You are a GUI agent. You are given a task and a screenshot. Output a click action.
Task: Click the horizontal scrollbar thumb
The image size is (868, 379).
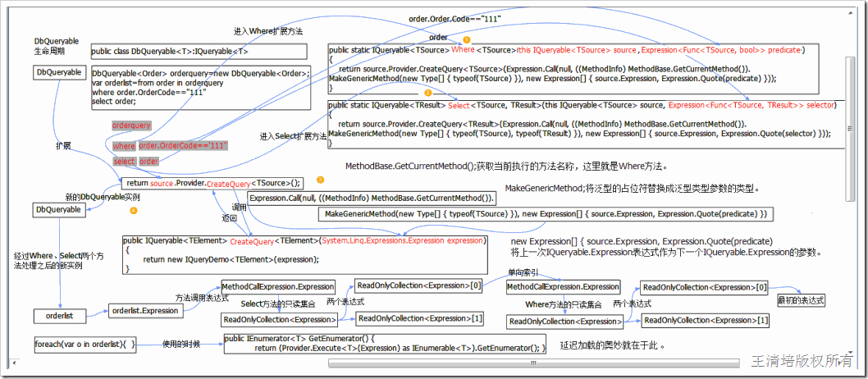[x=534, y=363]
